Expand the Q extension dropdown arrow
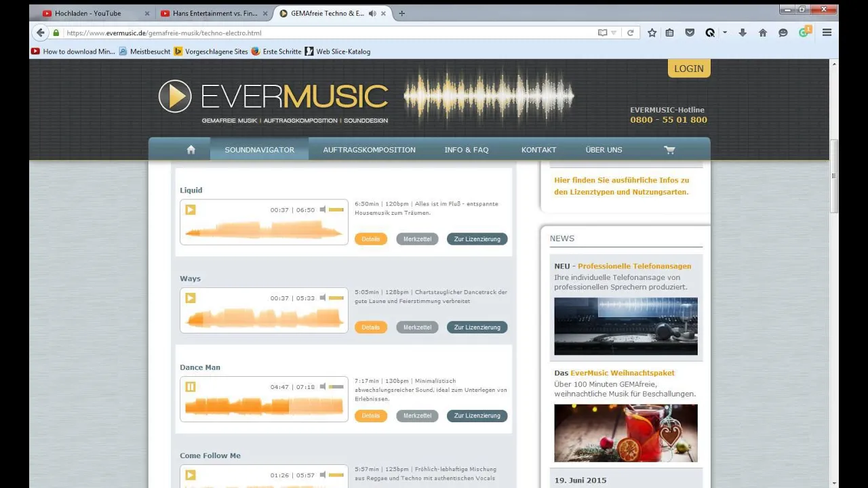The width and height of the screenshot is (868, 488). (725, 33)
